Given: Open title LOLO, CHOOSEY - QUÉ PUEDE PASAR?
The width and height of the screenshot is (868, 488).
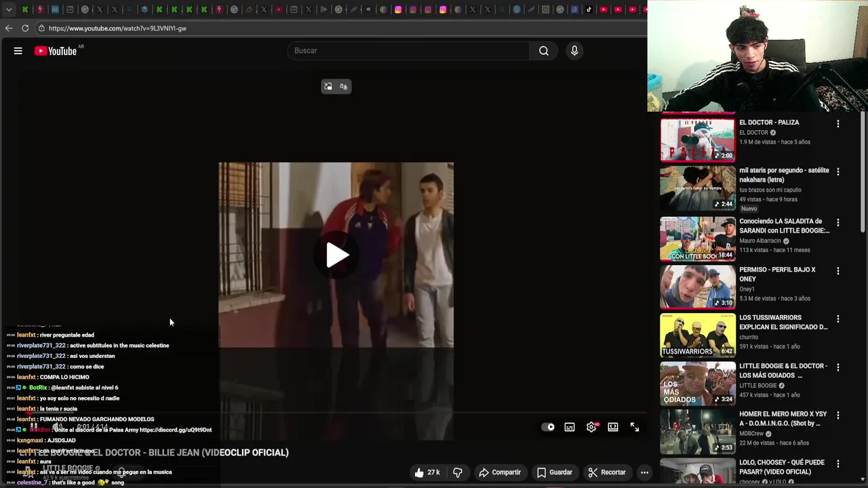Looking at the screenshot, I should coord(782,467).
